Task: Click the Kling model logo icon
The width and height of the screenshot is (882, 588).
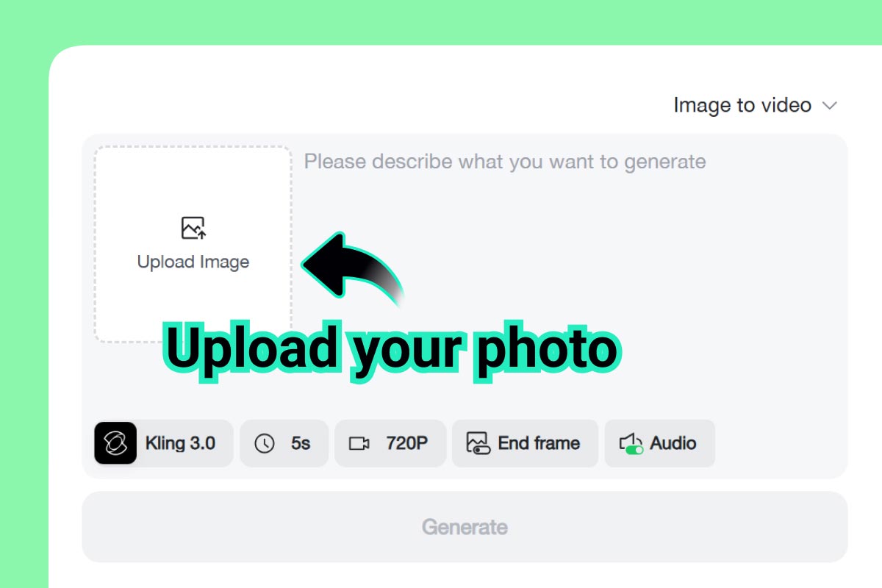Action: click(115, 443)
